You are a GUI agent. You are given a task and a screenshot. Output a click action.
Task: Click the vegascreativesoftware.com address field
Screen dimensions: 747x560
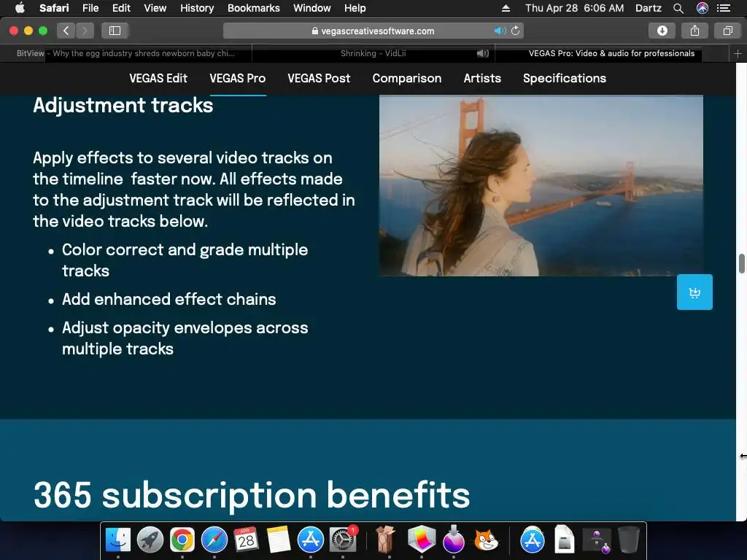[373, 31]
